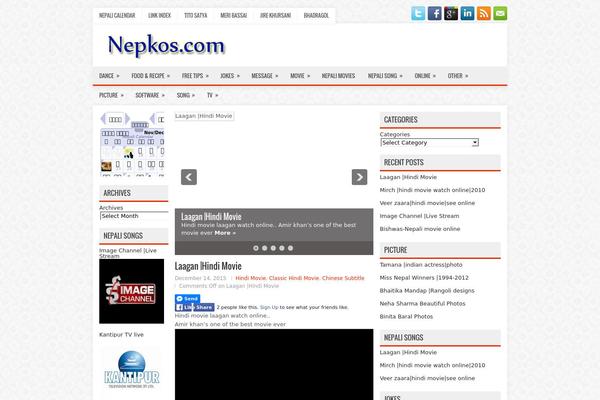The image size is (600, 400).
Task: Open the Google Plus social icon
Action: (451, 13)
